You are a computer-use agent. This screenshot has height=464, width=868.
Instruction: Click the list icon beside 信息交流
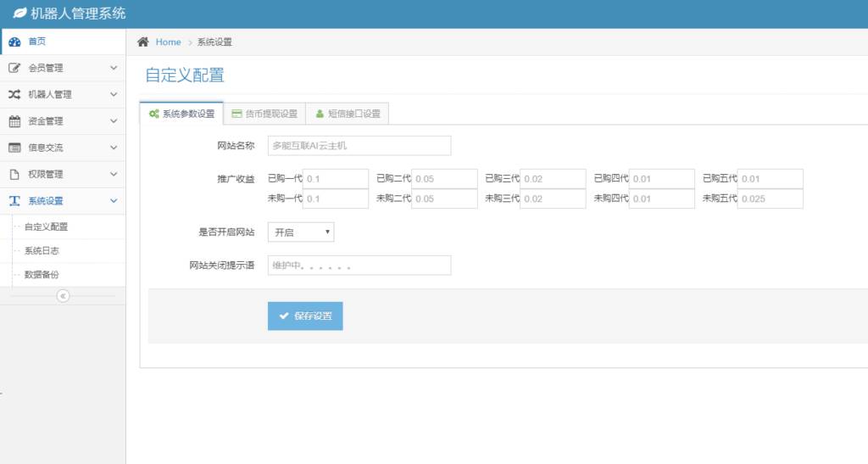[14, 148]
